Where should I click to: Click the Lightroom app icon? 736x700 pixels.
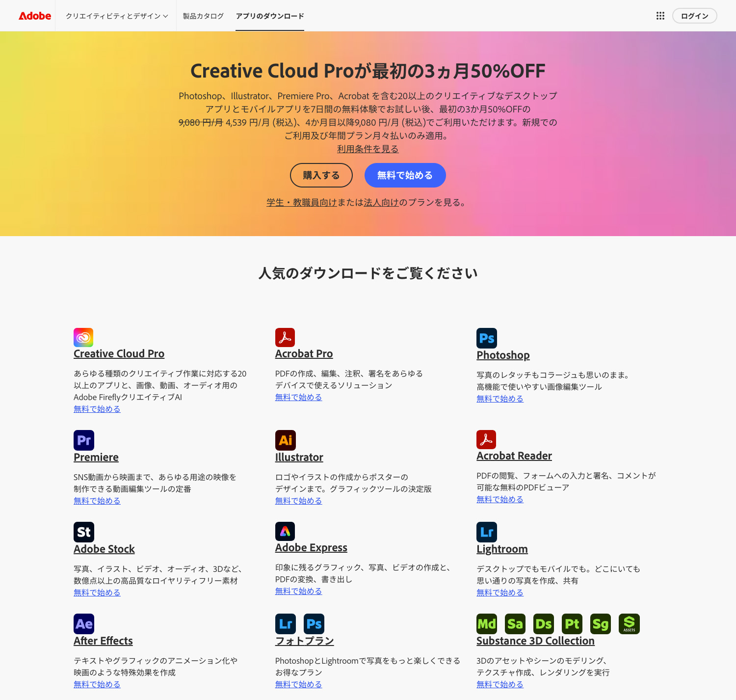tap(486, 532)
